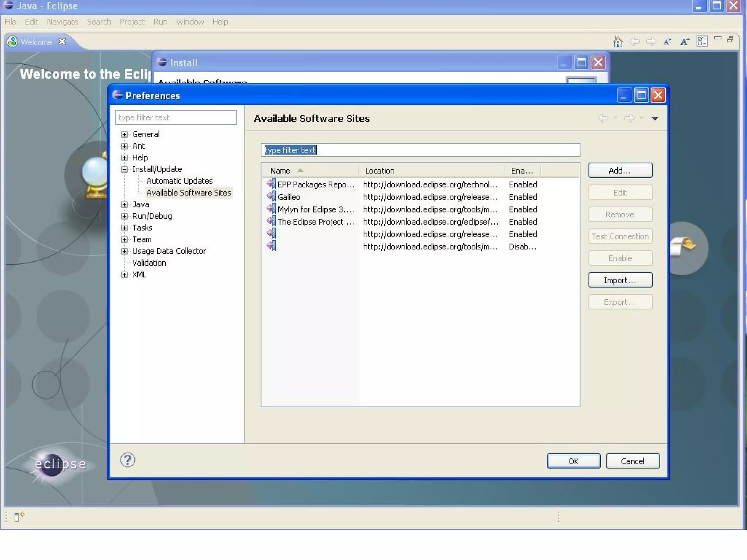The width and height of the screenshot is (747, 560).
Task: Open the preference page view menu dropdown arrow
Action: coord(655,118)
